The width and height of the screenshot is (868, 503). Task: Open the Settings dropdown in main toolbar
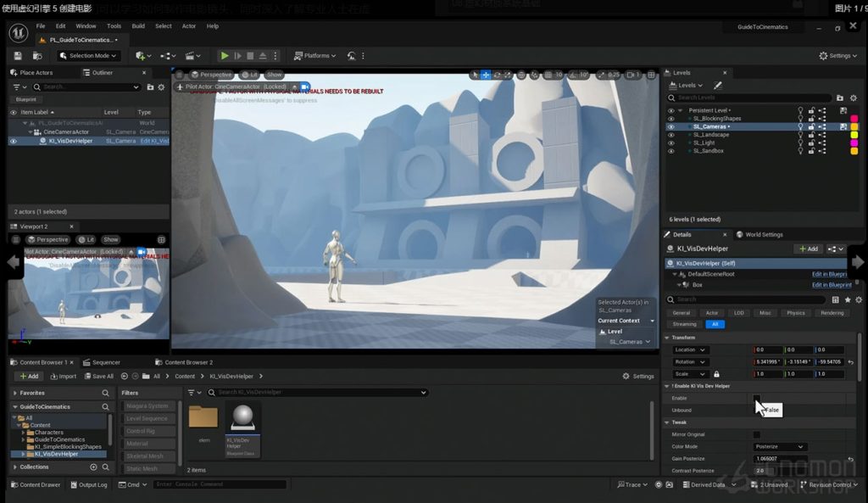(x=837, y=56)
